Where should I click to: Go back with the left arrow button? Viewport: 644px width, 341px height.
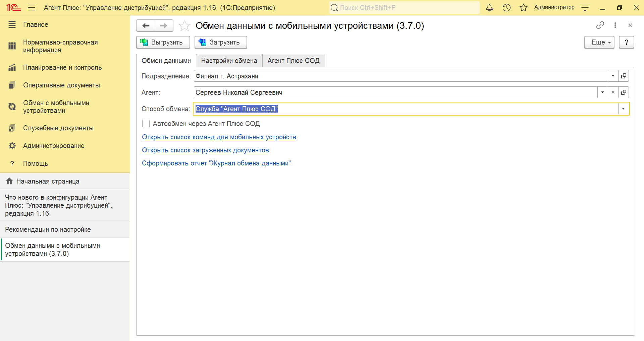click(x=146, y=25)
